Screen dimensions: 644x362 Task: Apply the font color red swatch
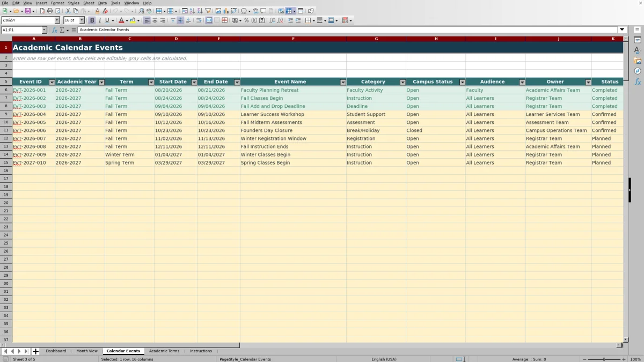(122, 20)
